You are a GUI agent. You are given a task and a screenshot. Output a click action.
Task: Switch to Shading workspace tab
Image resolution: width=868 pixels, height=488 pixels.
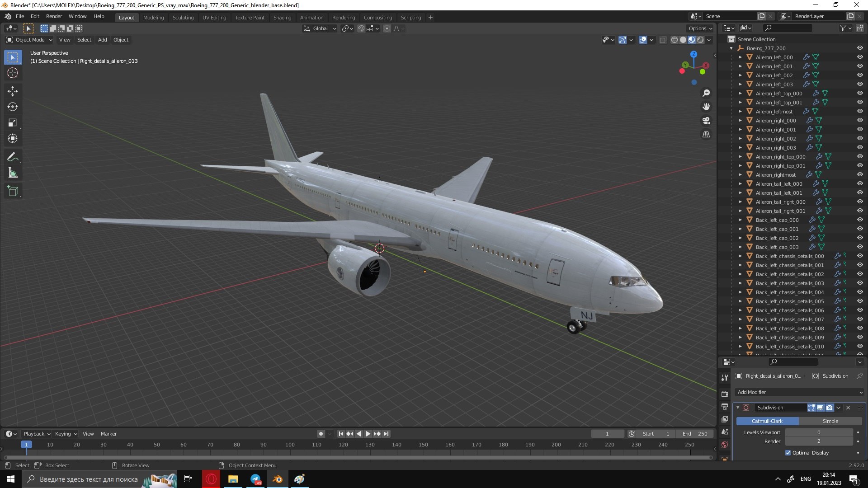pyautogui.click(x=282, y=18)
